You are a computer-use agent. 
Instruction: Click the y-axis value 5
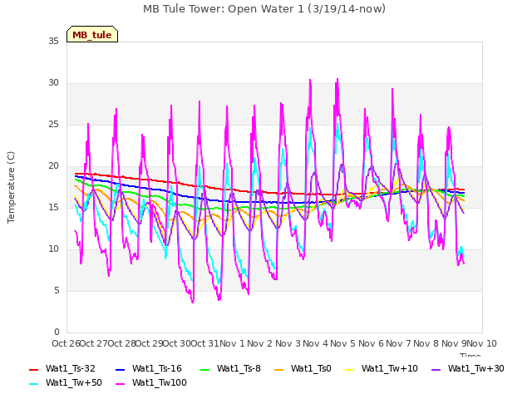[x=57, y=291]
